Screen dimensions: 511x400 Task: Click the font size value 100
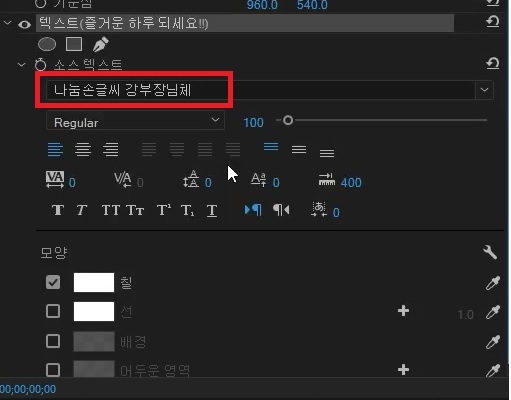(253, 123)
